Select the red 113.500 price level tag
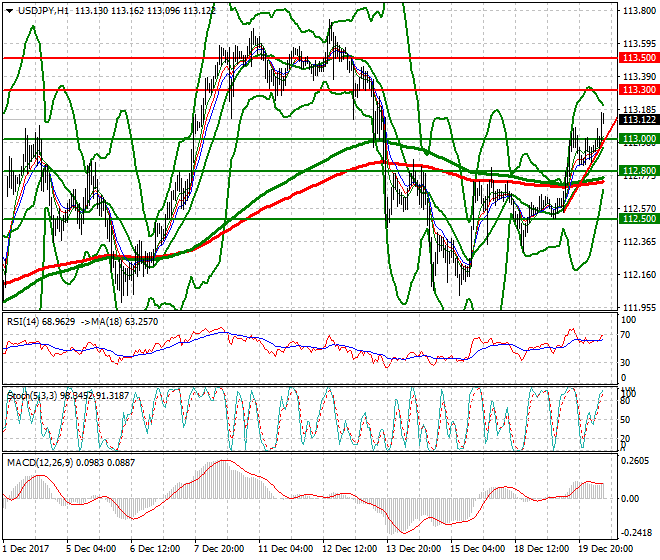 pos(637,58)
